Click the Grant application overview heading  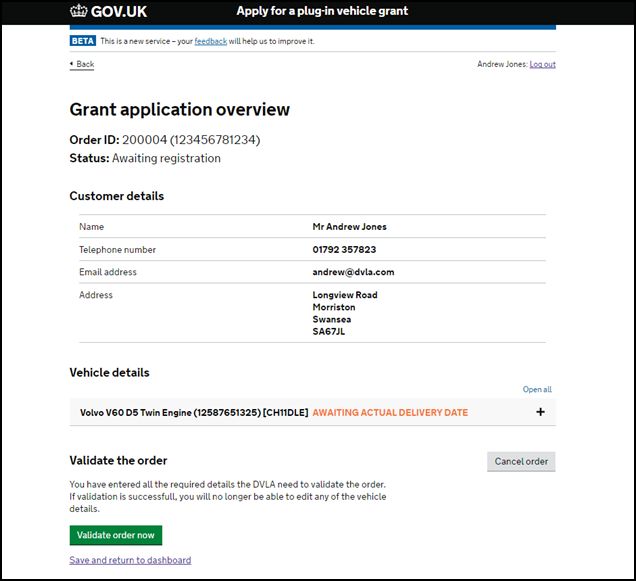coord(180,110)
